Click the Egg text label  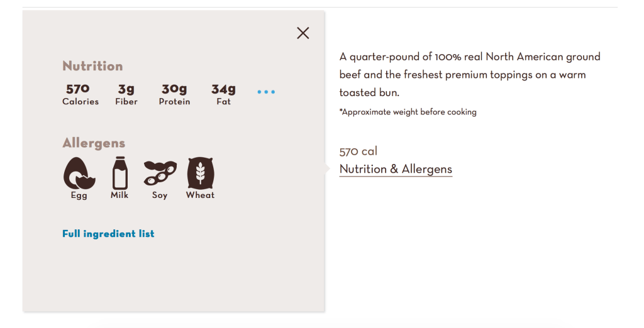79,195
